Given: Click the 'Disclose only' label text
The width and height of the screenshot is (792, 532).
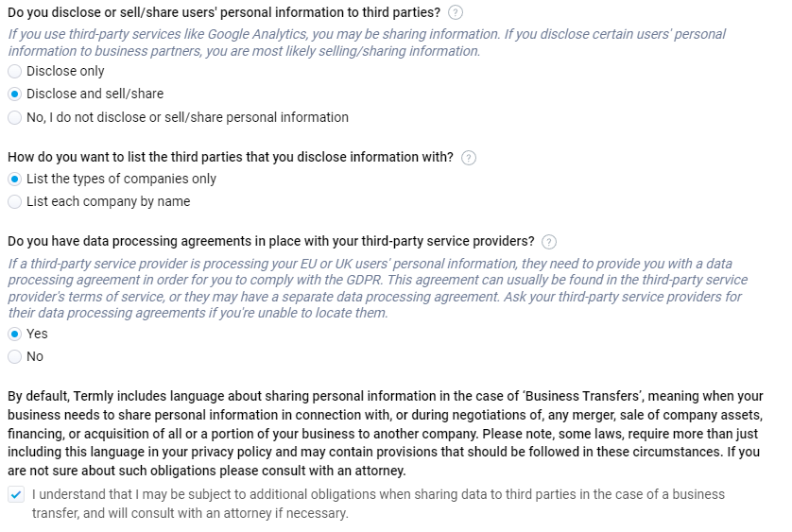Looking at the screenshot, I should (x=65, y=71).
